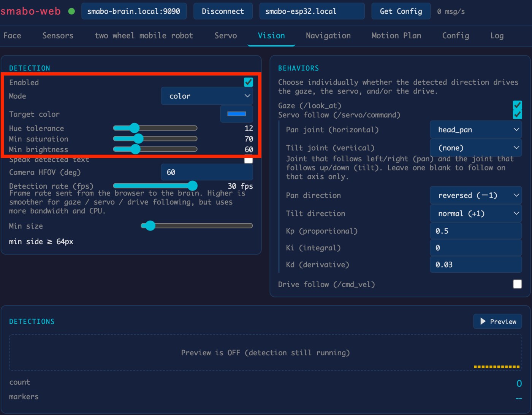The width and height of the screenshot is (532, 415).
Task: Click the smabo-esp32.local host field
Action: [312, 11]
